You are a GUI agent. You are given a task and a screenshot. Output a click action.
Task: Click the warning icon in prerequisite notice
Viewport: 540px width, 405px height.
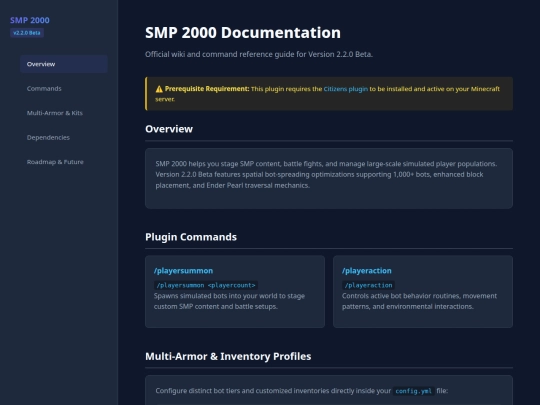point(159,89)
